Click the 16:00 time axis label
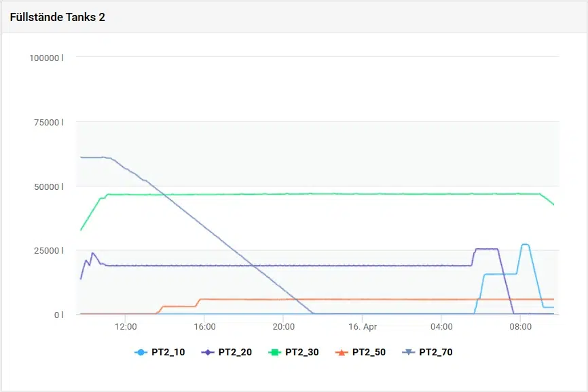Image resolution: width=588 pixels, height=392 pixels. click(x=204, y=326)
